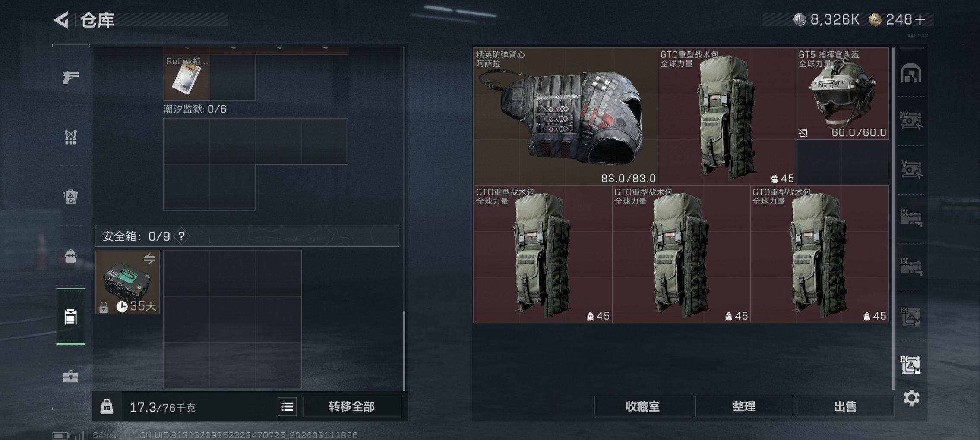The width and height of the screenshot is (980, 440).
Task: Go back using the arrow beside 仓库
Action: click(x=61, y=20)
